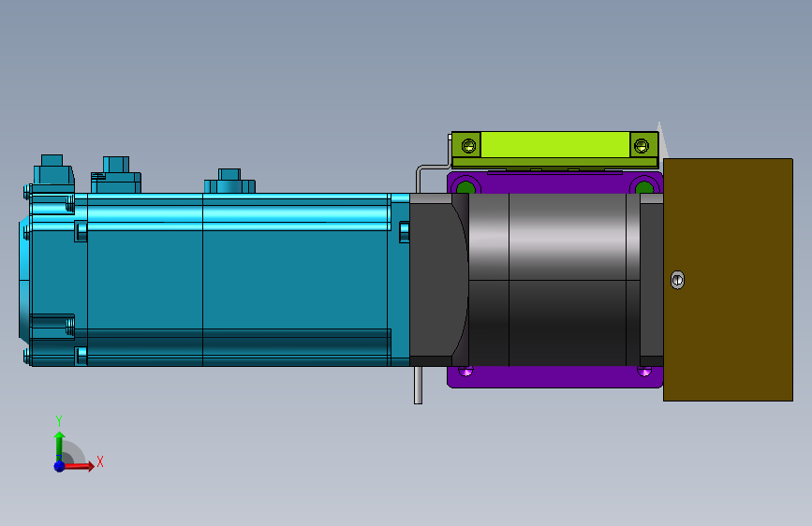Click the screw head on the brown block

click(x=677, y=280)
